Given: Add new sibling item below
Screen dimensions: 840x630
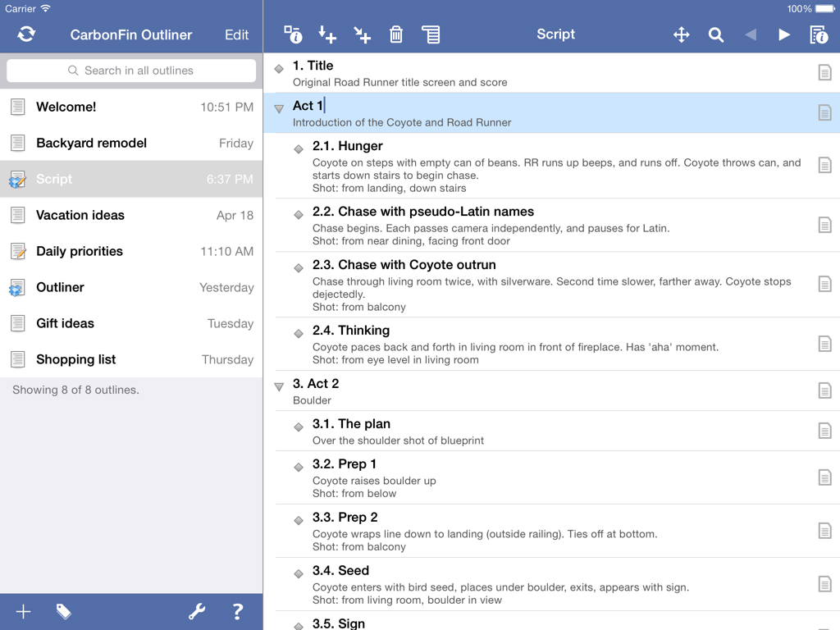Looking at the screenshot, I should click(326, 34).
